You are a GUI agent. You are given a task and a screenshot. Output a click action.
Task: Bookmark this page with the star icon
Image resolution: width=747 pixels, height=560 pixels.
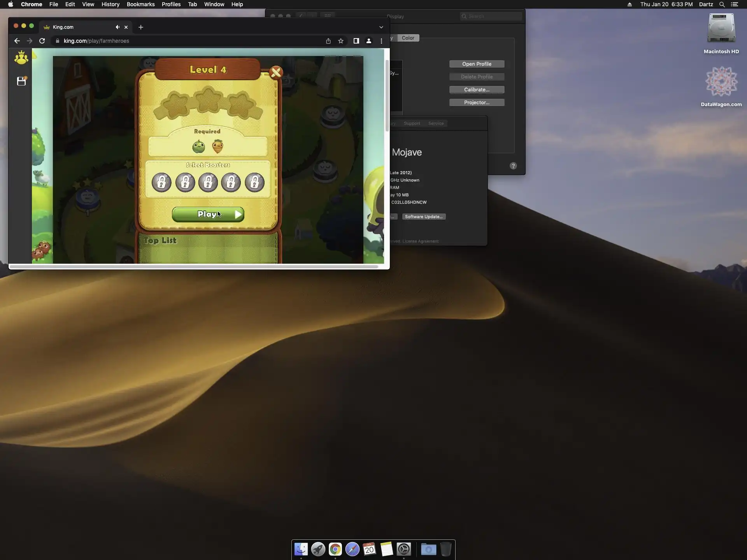pyautogui.click(x=341, y=41)
